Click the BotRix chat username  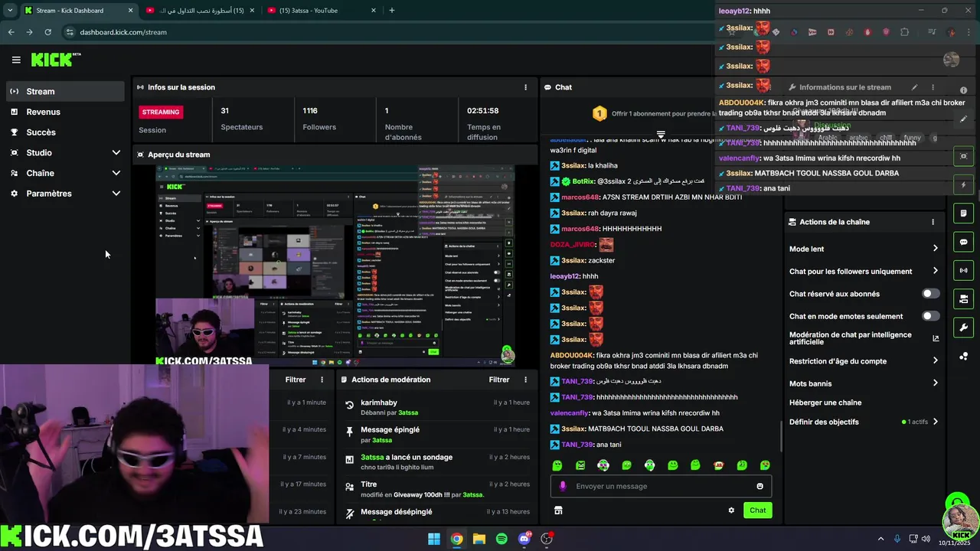(583, 181)
